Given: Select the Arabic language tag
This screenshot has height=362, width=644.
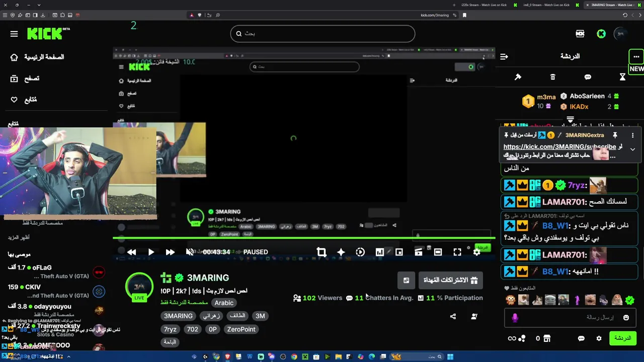Looking at the screenshot, I should (224, 303).
